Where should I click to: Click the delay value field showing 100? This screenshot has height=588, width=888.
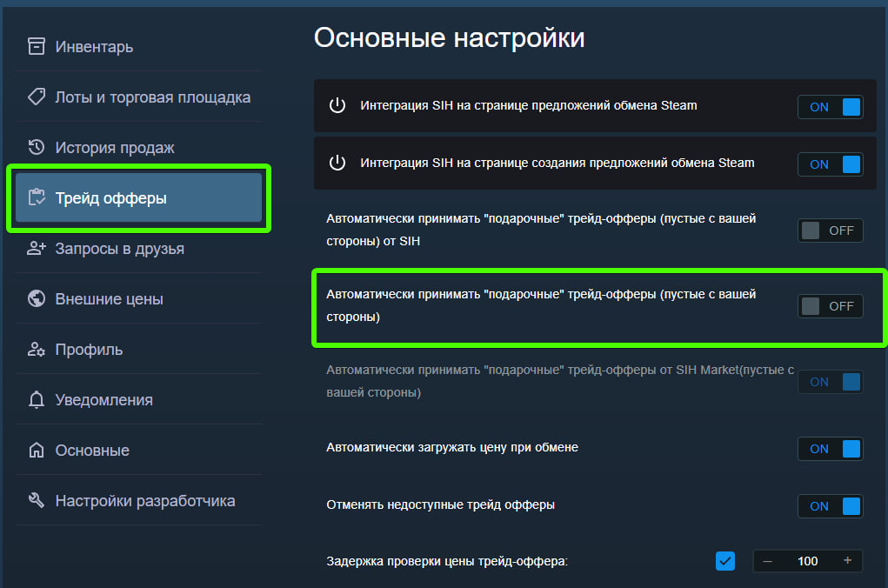tap(807, 561)
